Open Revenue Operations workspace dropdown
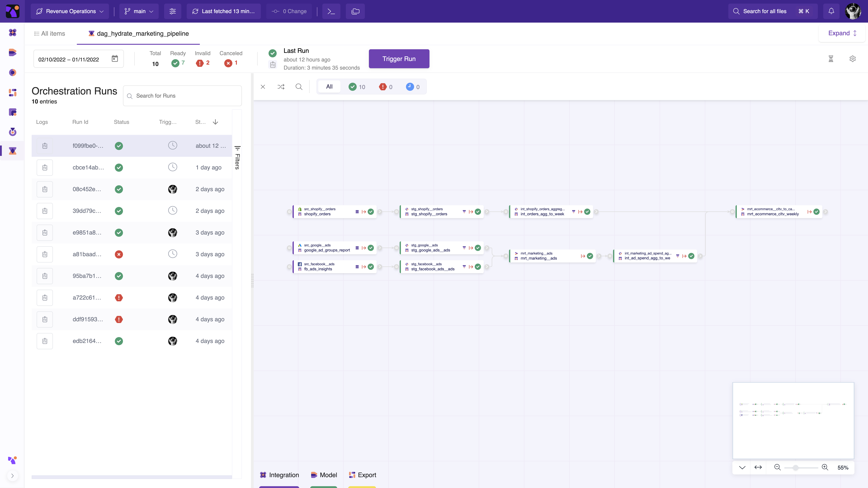The height and width of the screenshot is (488, 868). point(70,11)
